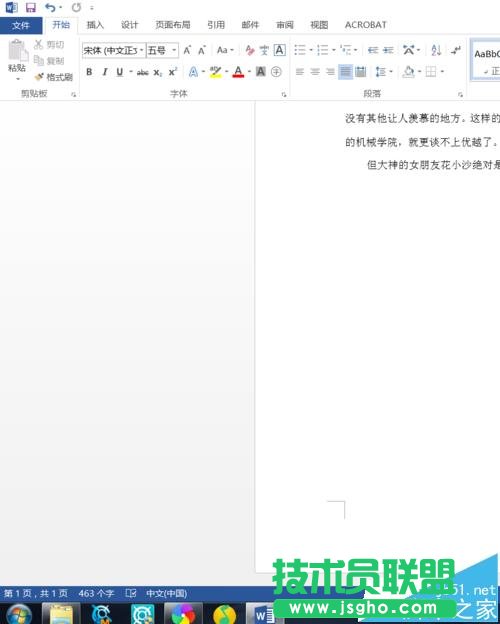Screen dimensions: 500x624
Task: Toggle Italic formatting
Action: click(105, 72)
